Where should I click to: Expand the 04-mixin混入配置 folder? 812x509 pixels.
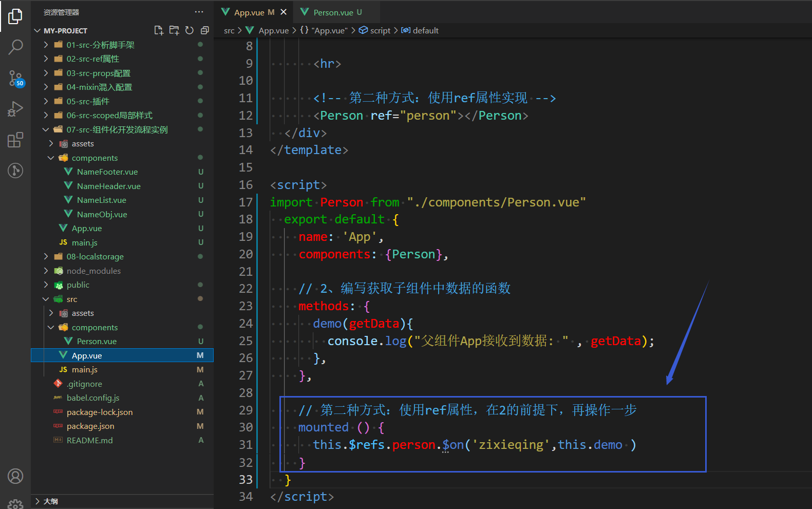122,87
